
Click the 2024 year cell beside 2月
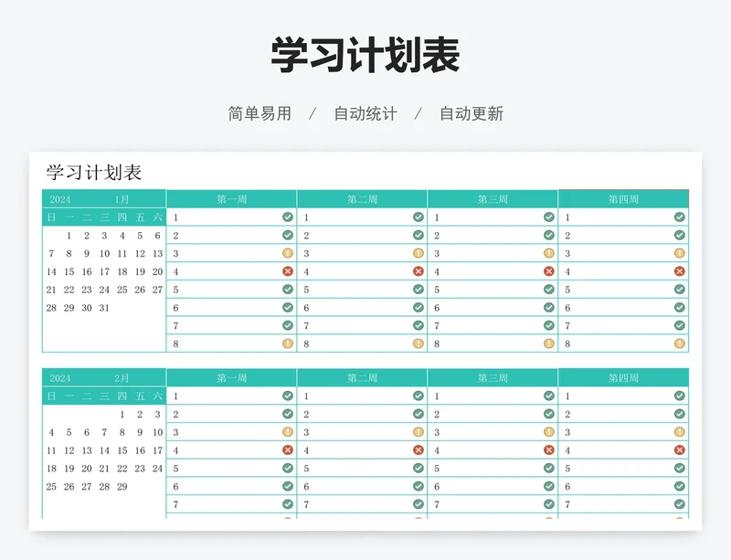point(60,377)
